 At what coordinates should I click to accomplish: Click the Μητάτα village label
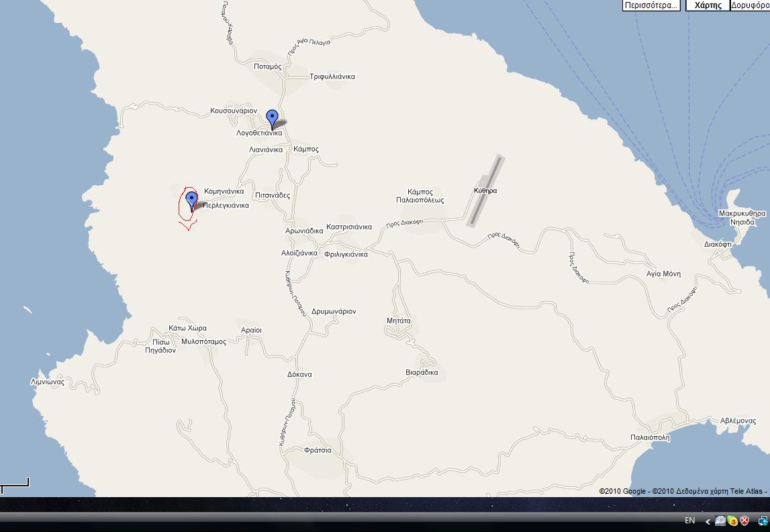point(398,321)
